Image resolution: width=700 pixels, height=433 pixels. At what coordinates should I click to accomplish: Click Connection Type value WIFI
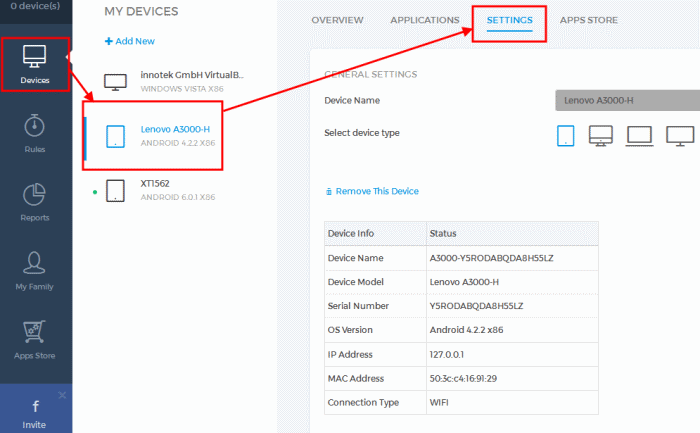439,403
